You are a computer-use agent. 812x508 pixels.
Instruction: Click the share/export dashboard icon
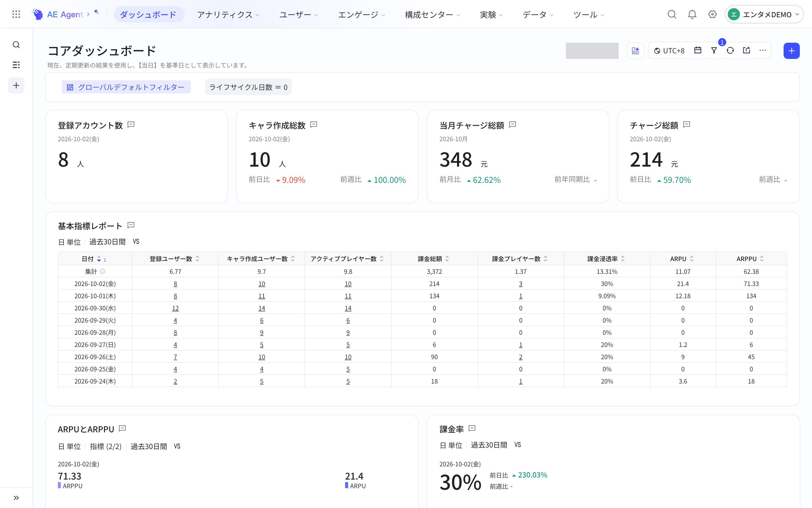pos(747,50)
